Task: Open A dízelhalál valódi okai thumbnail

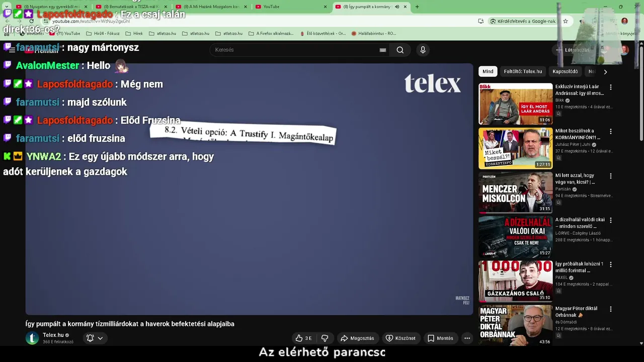Action: coord(515,236)
